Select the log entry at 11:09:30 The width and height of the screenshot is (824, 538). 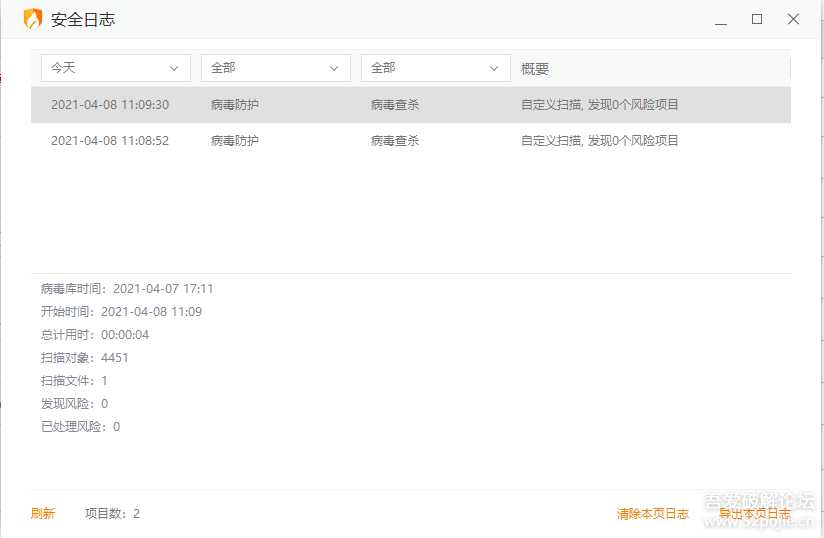410,105
